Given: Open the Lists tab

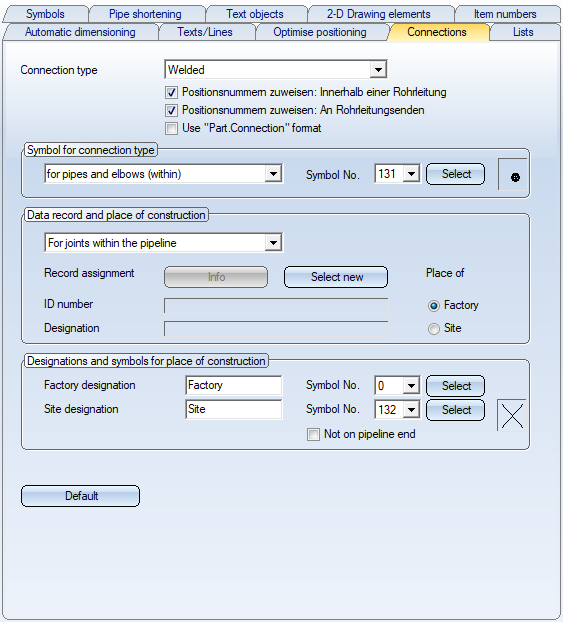Looking at the screenshot, I should tap(523, 32).
